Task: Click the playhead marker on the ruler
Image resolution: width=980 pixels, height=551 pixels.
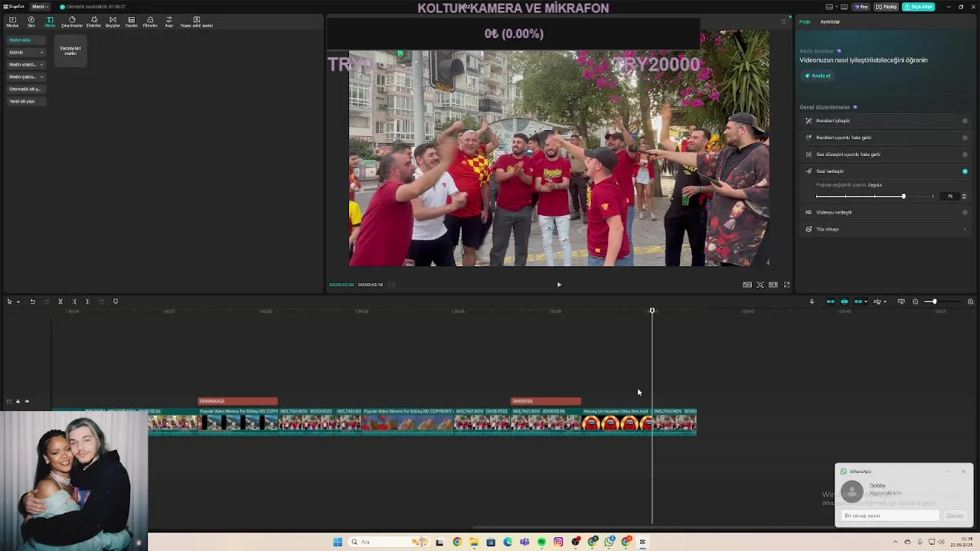Action: coord(652,311)
